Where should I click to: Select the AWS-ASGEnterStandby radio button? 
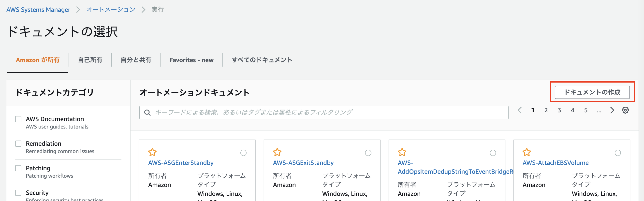point(244,153)
